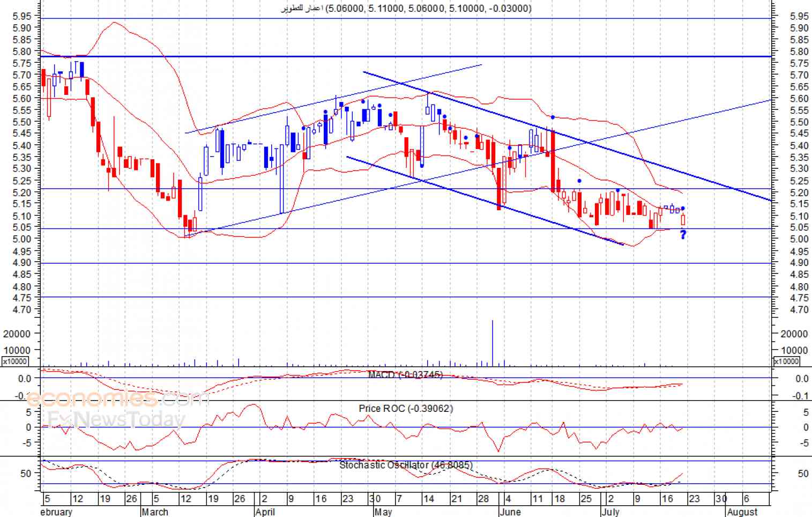
Task: Select the May month label on the time axis
Action: [x=383, y=512]
